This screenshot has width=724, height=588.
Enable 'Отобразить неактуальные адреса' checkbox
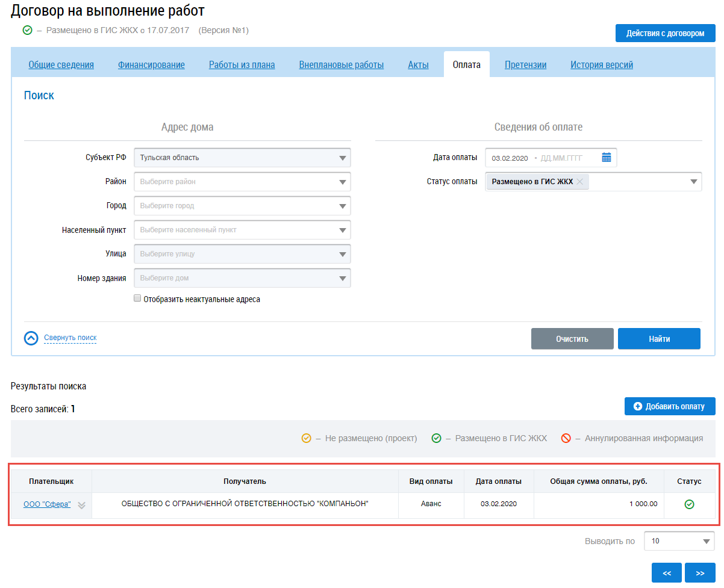pyautogui.click(x=137, y=299)
